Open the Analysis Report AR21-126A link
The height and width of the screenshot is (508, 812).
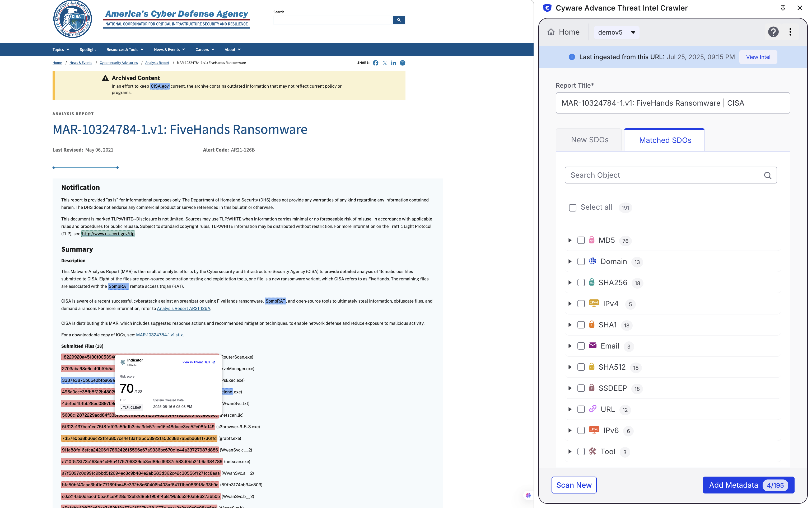184,308
